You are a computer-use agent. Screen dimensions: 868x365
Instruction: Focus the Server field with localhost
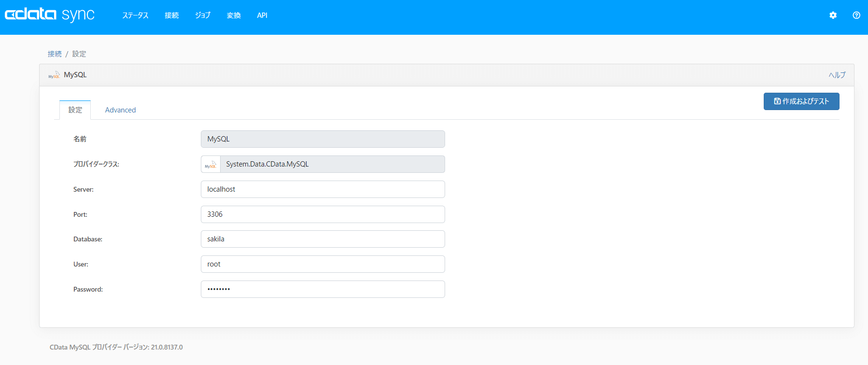pos(323,189)
